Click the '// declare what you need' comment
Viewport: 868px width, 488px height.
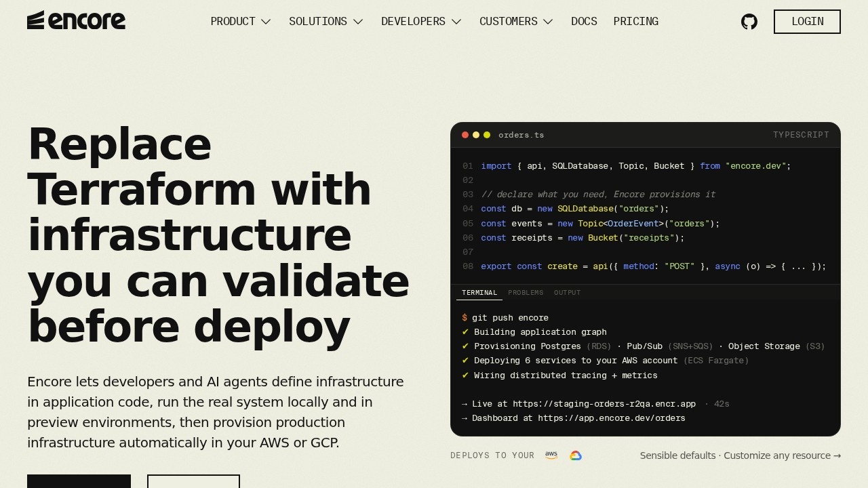click(x=598, y=195)
